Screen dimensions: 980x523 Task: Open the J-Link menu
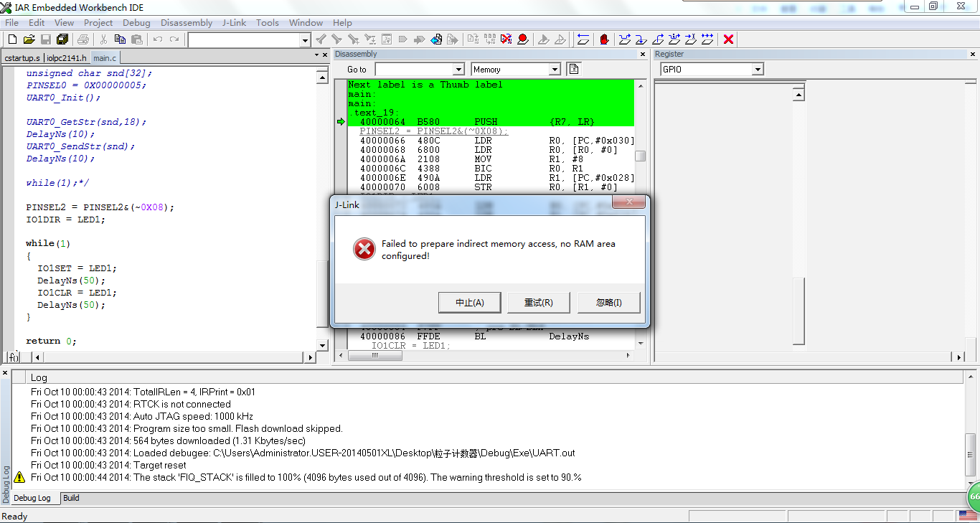point(234,22)
